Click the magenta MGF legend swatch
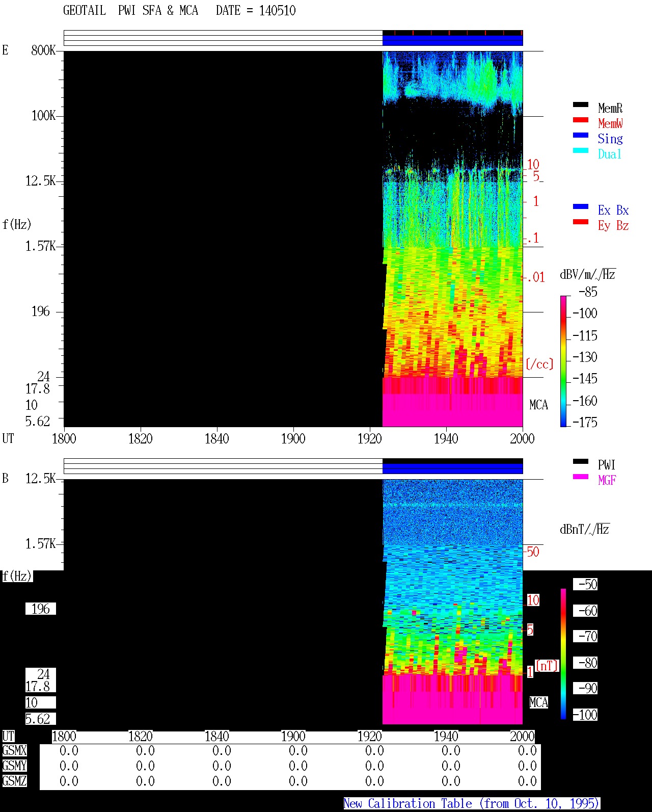 click(580, 477)
